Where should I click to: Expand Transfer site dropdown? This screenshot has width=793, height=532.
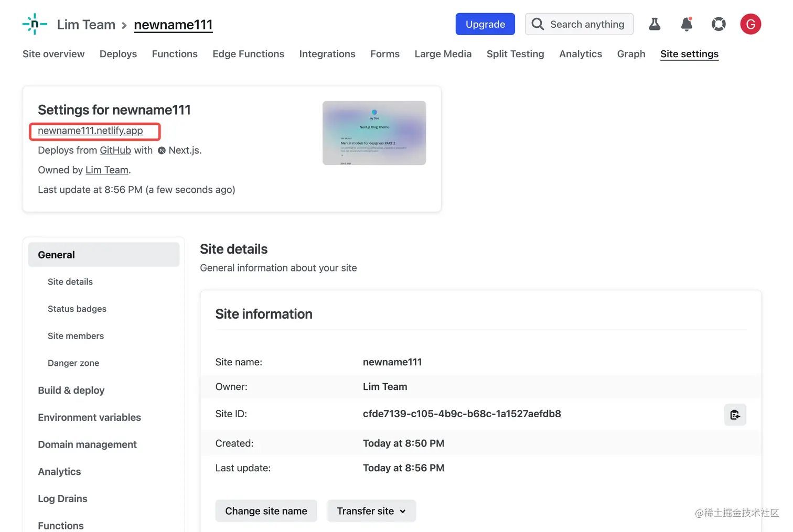[x=371, y=511]
